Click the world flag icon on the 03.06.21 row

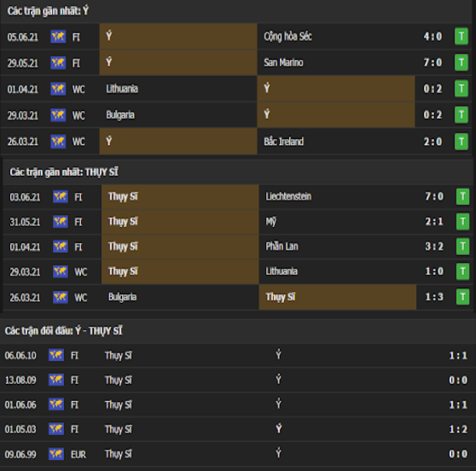pos(61,196)
